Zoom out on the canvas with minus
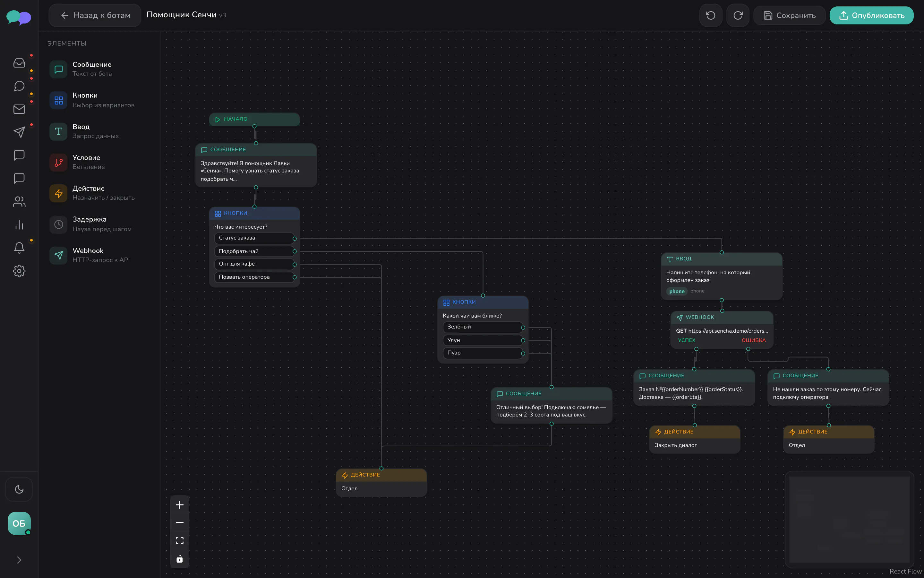This screenshot has height=578, width=924. 179,522
